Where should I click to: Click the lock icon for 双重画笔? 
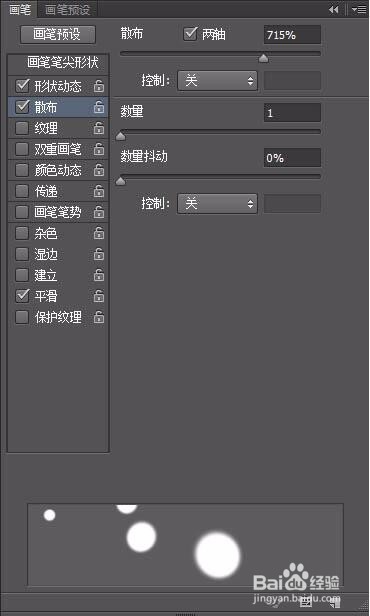click(x=99, y=149)
